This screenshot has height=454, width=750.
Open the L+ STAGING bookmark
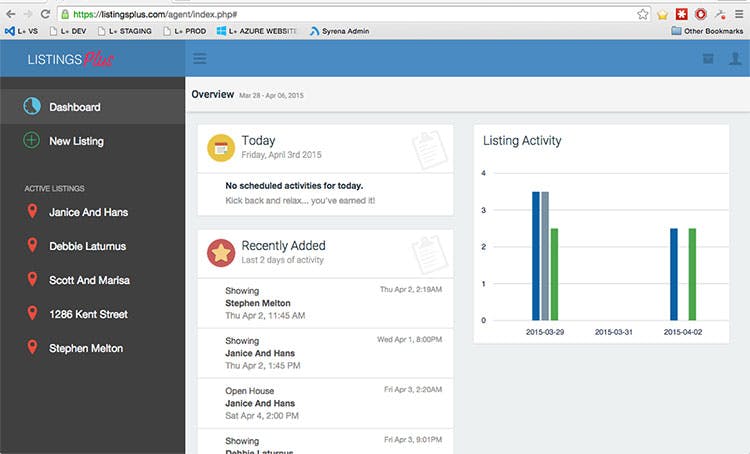124,31
